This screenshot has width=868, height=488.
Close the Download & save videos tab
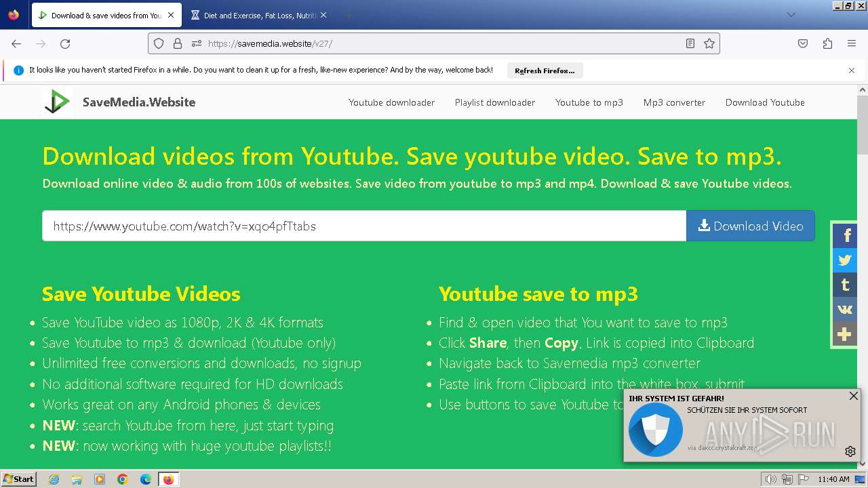[x=171, y=15]
